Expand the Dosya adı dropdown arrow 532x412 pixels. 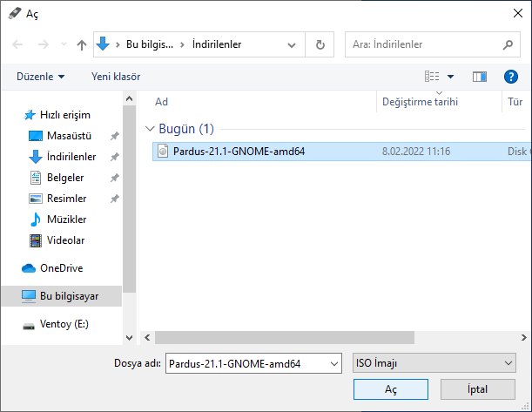(x=332, y=363)
